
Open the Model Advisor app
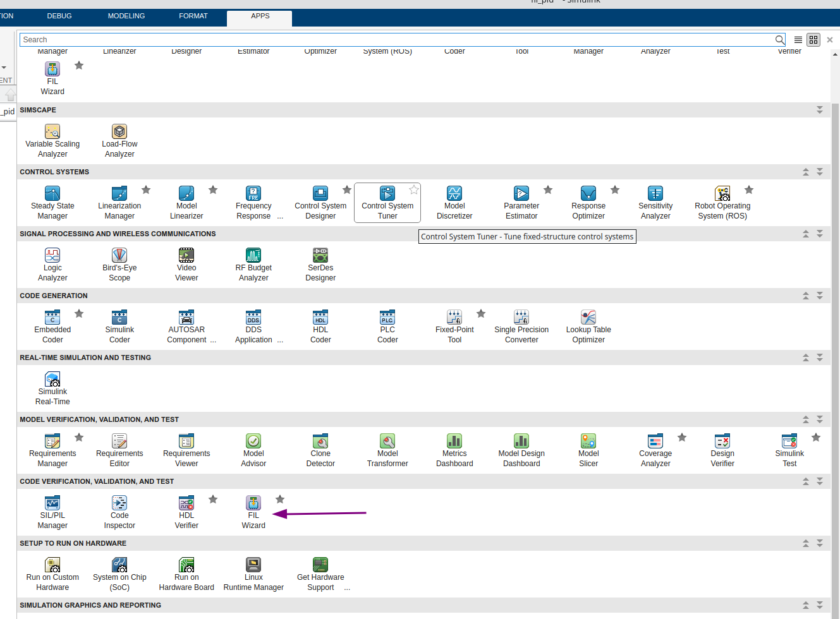(x=253, y=450)
